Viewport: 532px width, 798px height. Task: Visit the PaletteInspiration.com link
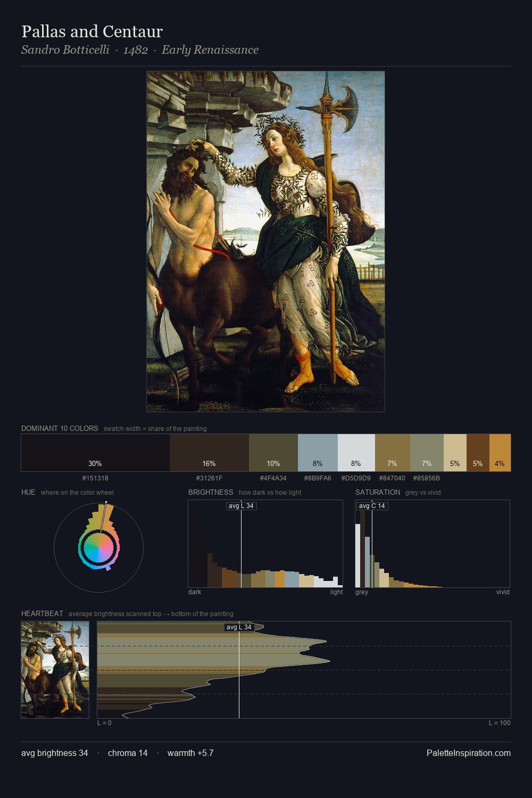469,753
